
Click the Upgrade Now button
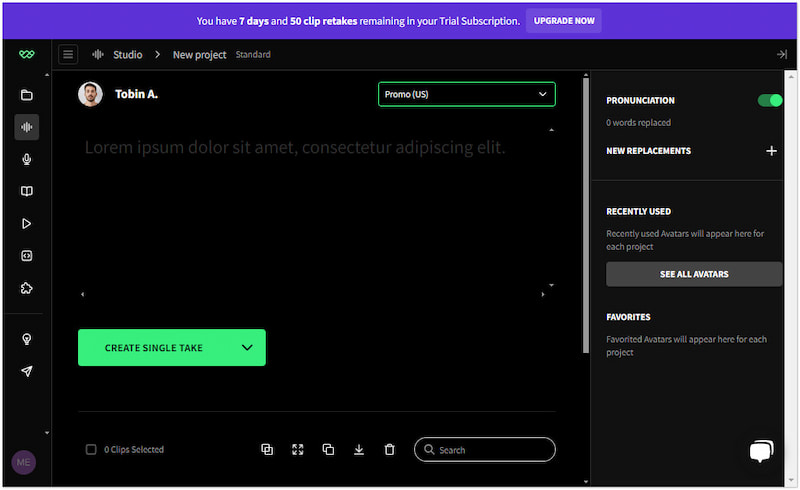point(563,21)
